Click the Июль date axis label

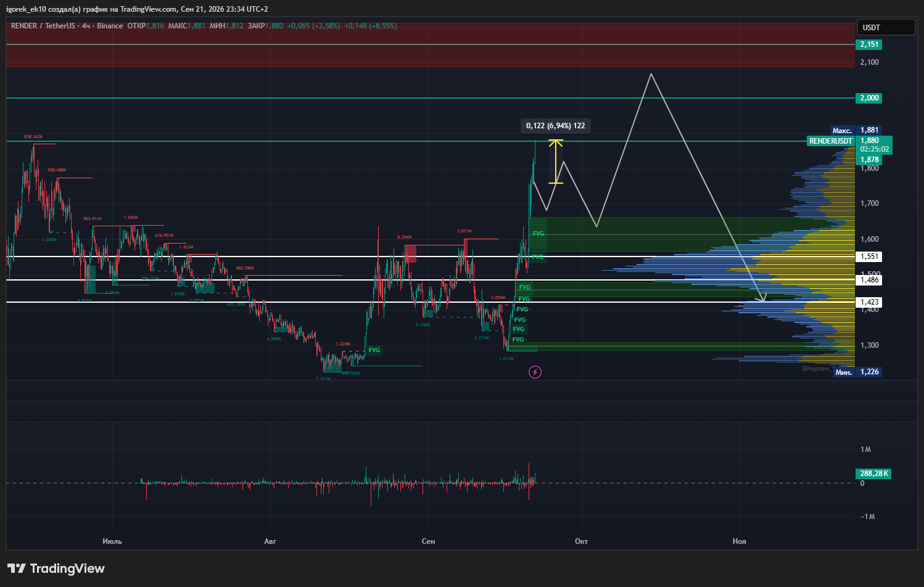tap(112, 541)
